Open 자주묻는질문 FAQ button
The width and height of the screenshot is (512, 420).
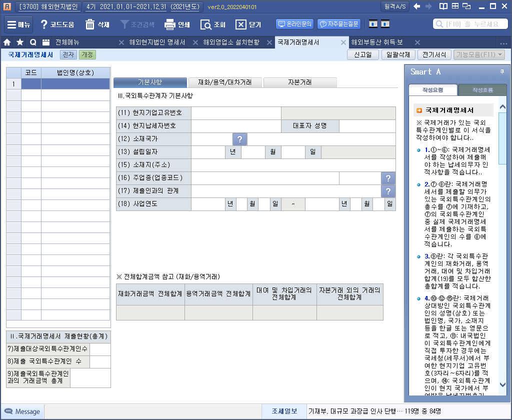pos(339,24)
